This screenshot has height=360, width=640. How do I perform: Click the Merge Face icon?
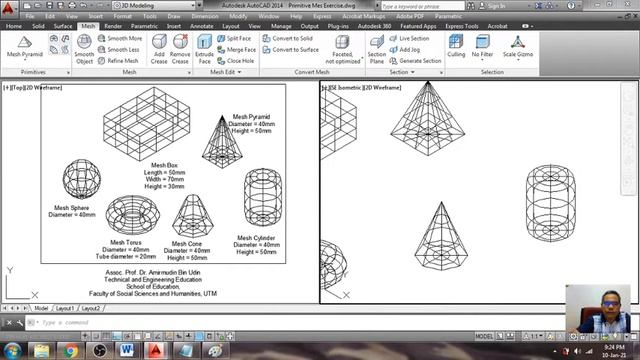coord(221,49)
